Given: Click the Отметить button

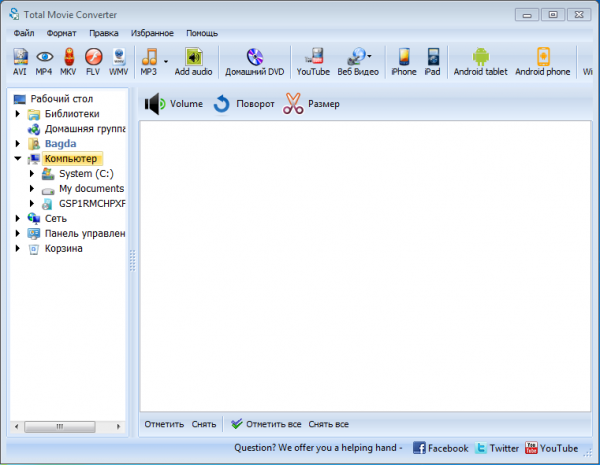Looking at the screenshot, I should pyautogui.click(x=164, y=424).
